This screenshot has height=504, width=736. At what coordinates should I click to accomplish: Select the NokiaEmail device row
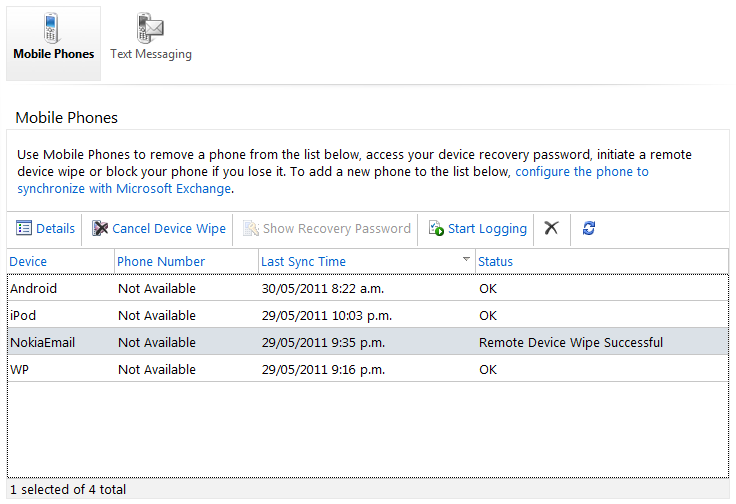[x=42, y=342]
